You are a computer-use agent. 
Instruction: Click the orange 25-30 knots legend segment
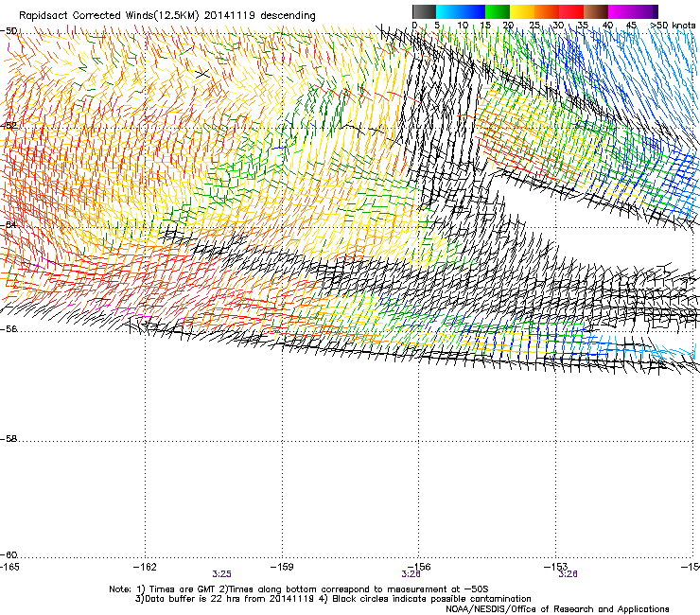[x=547, y=11]
